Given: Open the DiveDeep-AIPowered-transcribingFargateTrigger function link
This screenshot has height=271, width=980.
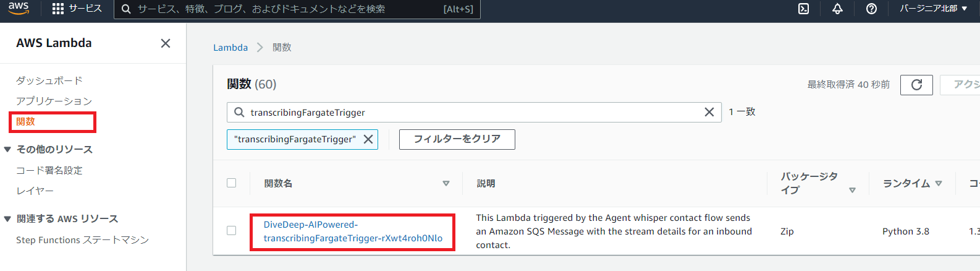Looking at the screenshot, I should point(353,231).
